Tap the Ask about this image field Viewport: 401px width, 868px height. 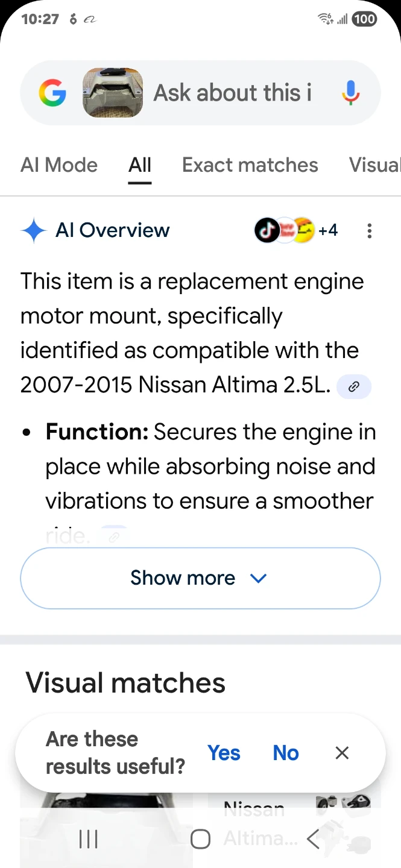point(232,93)
